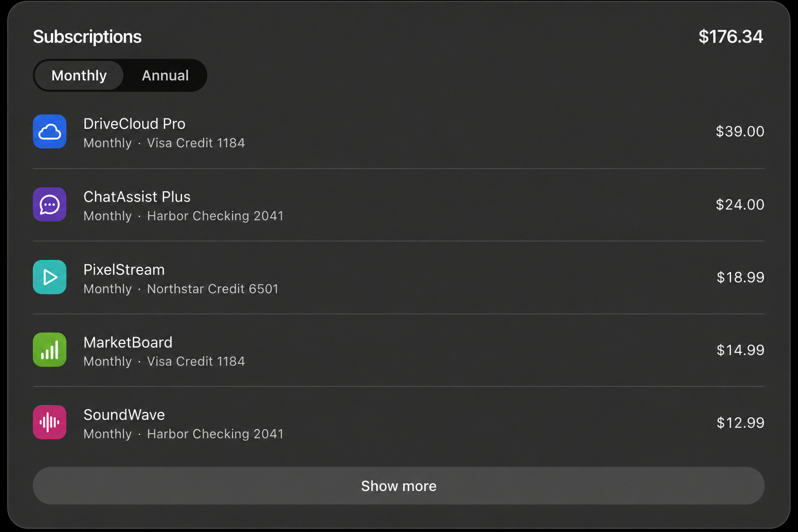
Task: Select the PixelStream subscription title
Action: [x=124, y=270]
